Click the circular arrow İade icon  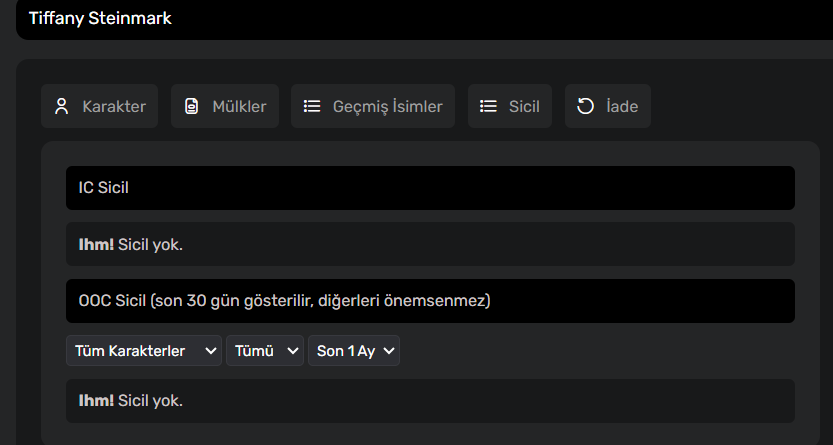(585, 106)
